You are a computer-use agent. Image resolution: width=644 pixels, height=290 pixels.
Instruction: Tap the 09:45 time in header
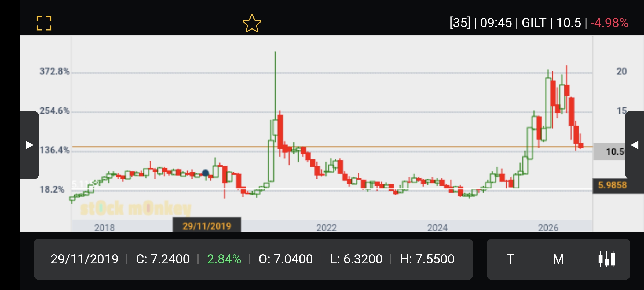click(496, 23)
